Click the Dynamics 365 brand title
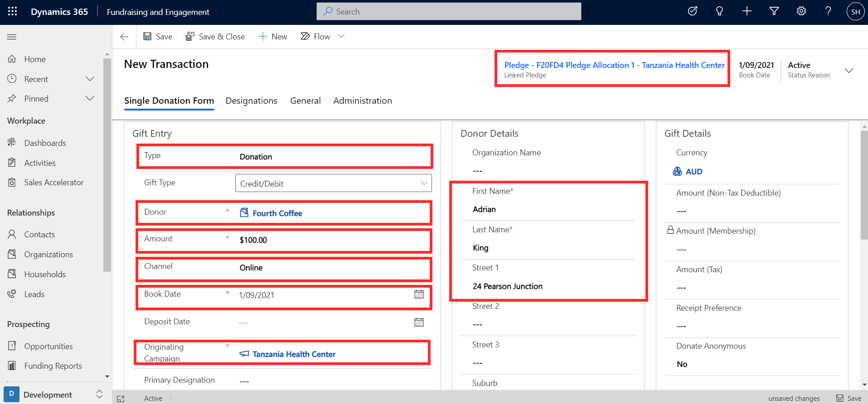Image resolution: width=868 pixels, height=404 pixels. [59, 12]
